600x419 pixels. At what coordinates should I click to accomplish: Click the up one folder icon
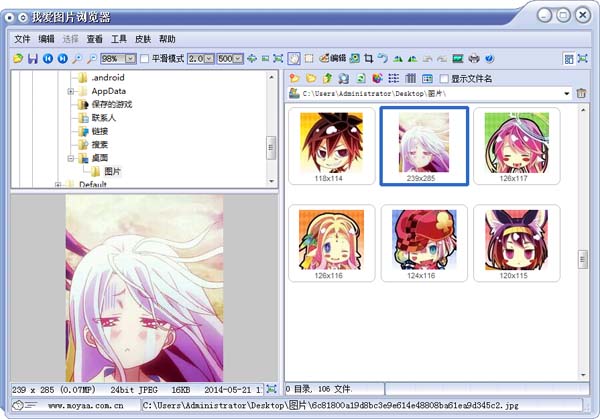click(x=327, y=78)
